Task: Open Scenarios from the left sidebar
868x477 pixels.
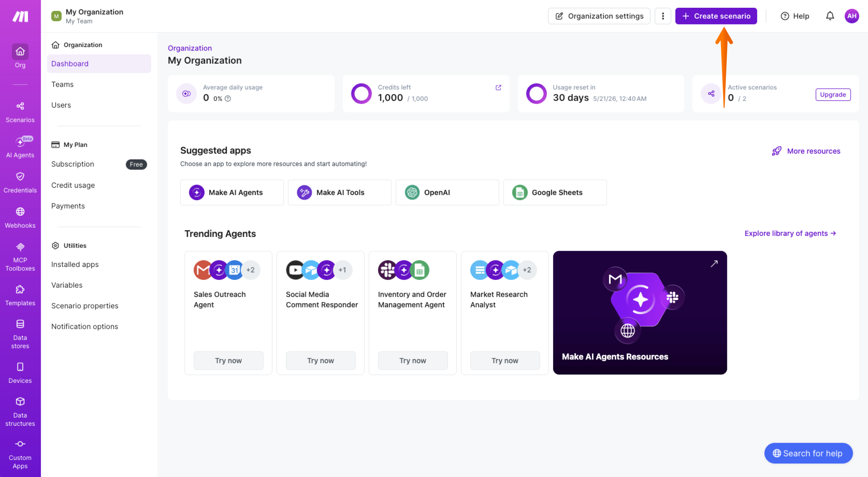Action: tap(20, 112)
